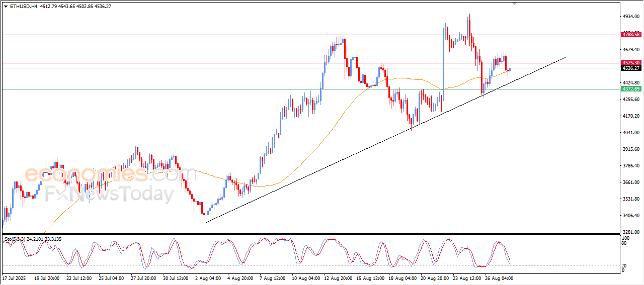This screenshot has width=644, height=285.
Task: Click the stochastic scale label 20
Action: click(x=625, y=265)
